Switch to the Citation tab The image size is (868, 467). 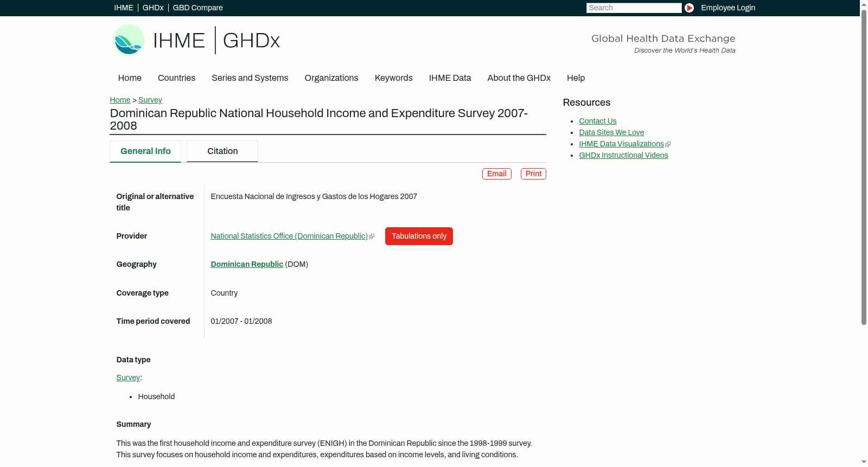(222, 151)
